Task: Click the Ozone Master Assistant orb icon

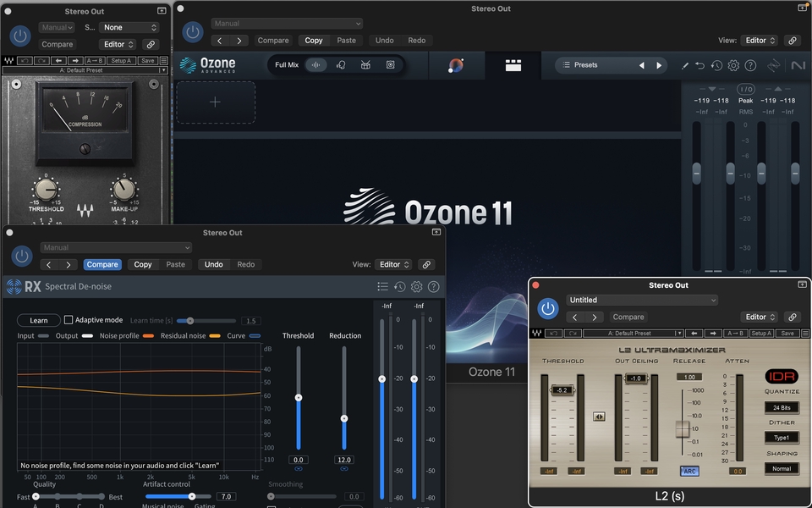Action: [x=456, y=65]
